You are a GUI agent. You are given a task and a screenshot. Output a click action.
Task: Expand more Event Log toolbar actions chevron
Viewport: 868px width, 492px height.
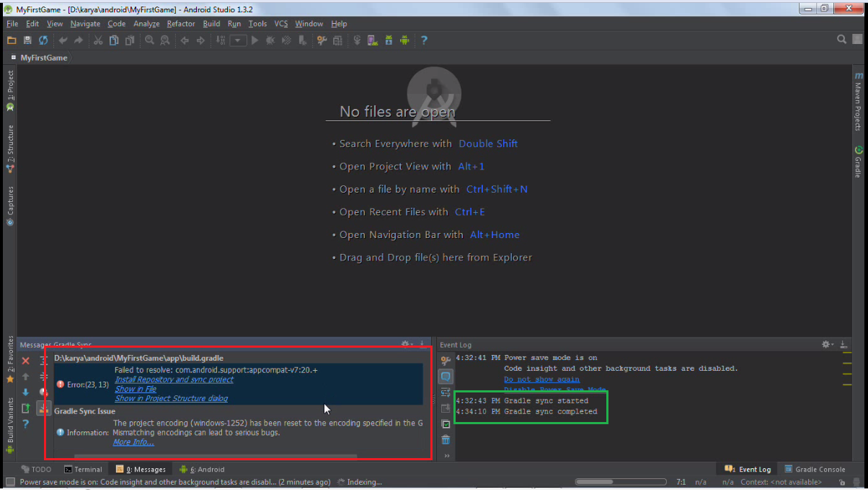pos(446,456)
